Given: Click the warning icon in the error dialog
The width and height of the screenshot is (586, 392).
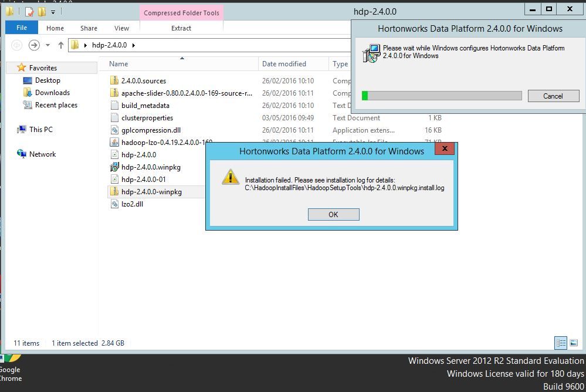Looking at the screenshot, I should tap(231, 177).
